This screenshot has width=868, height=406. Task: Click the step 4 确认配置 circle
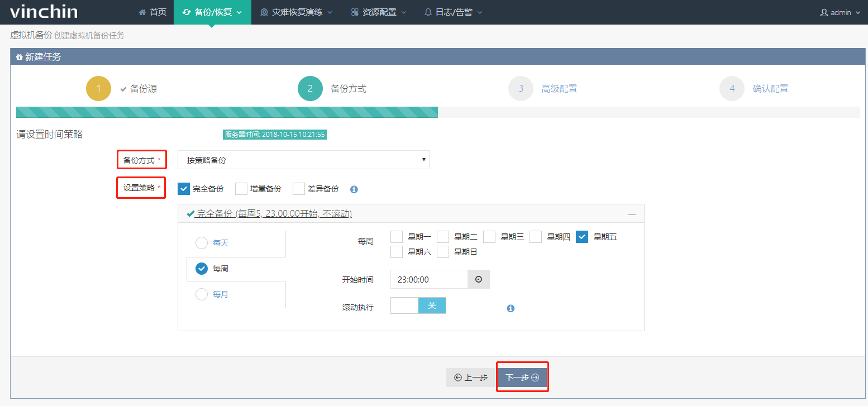(x=732, y=88)
